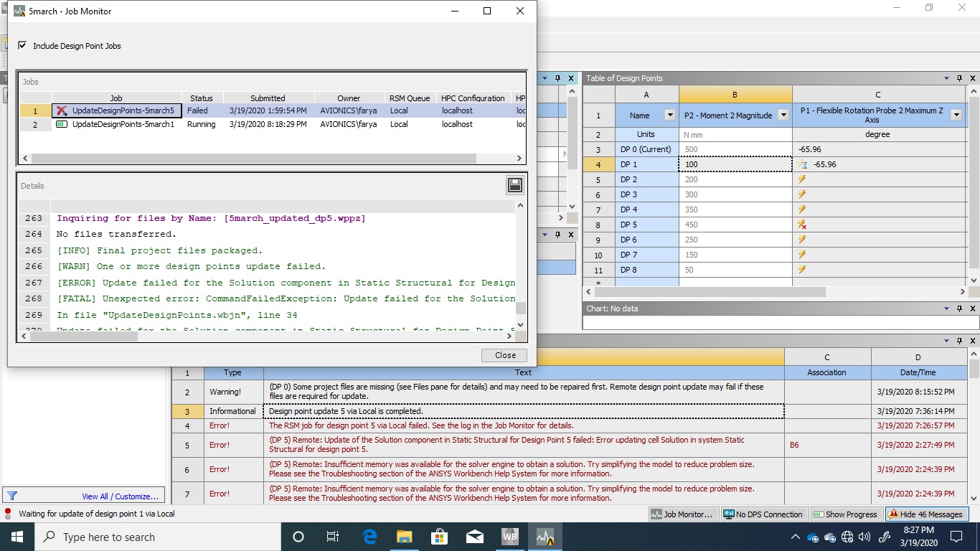The width and height of the screenshot is (980, 551).
Task: Select the failed UpdateDesignPoints-5march5 job
Action: pyautogui.click(x=116, y=110)
